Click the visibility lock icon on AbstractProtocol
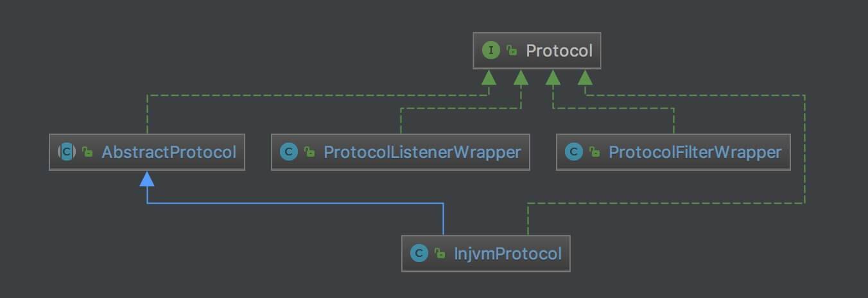Viewport: 868px width, 298px height. coord(87,152)
